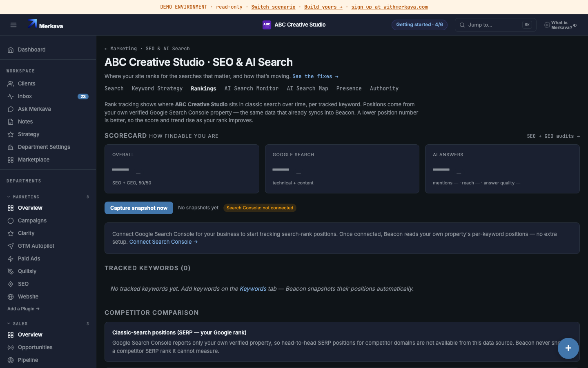Click the search magnifier icon

tap(462, 25)
